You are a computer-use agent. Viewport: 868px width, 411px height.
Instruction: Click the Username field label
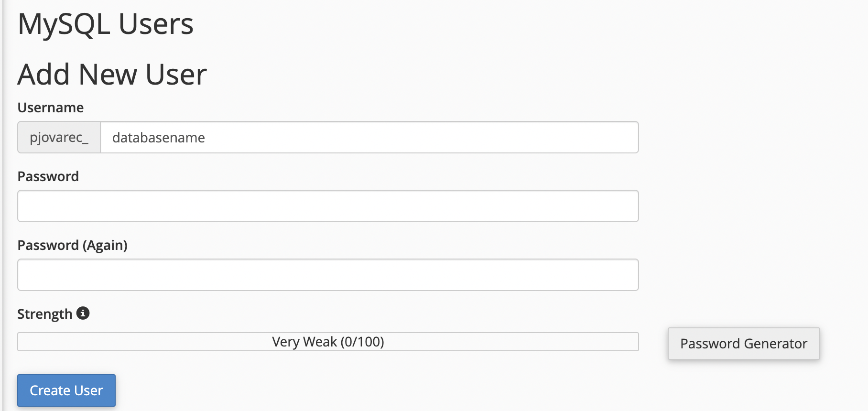(51, 108)
